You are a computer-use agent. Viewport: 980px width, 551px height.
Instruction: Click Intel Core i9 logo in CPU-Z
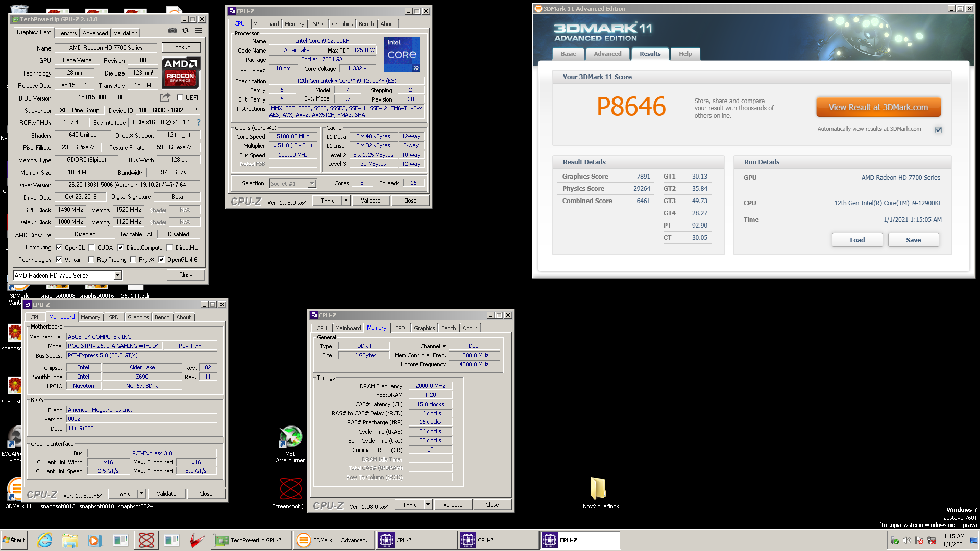[402, 54]
